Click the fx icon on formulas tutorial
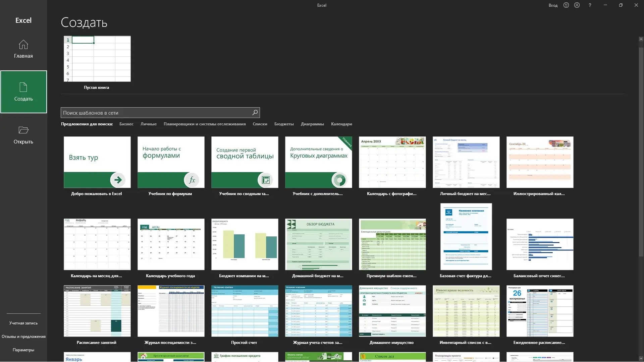 192,180
